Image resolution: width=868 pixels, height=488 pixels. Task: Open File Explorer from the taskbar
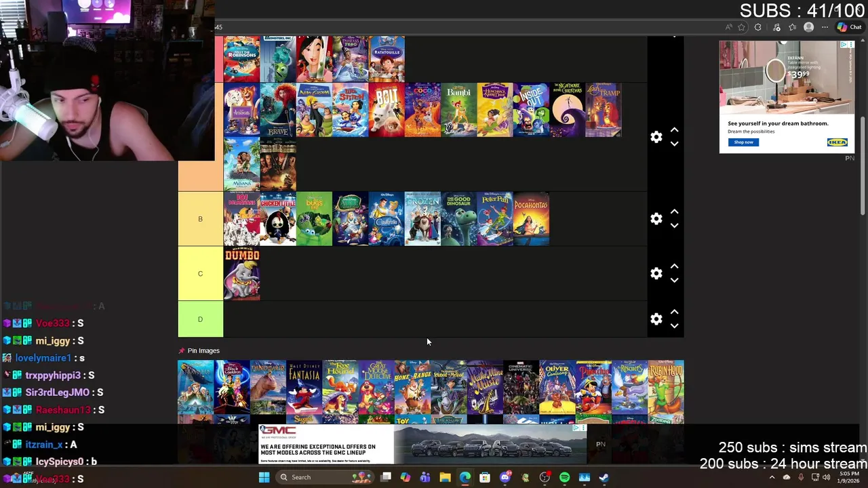(x=445, y=477)
